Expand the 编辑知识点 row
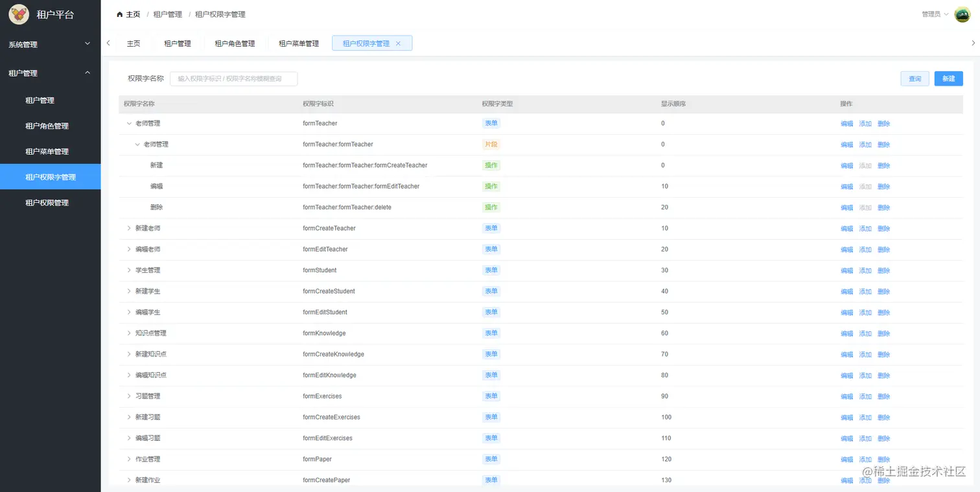 pos(129,375)
